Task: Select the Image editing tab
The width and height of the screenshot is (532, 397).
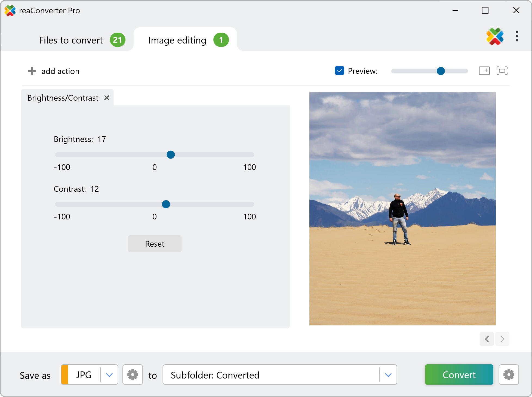Action: pos(177,40)
